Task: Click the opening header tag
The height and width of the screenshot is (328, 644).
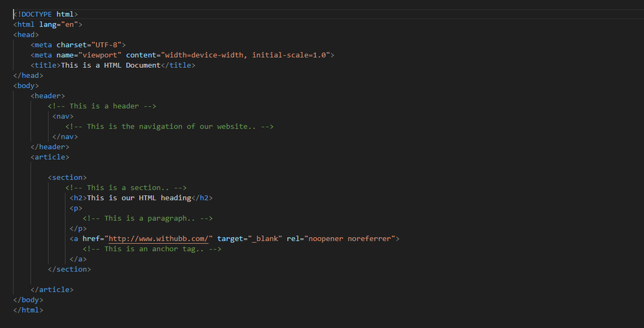Action: [x=48, y=96]
